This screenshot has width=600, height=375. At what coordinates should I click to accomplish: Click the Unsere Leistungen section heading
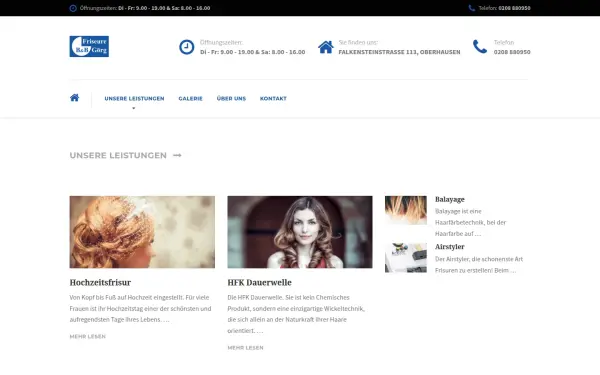pos(118,155)
